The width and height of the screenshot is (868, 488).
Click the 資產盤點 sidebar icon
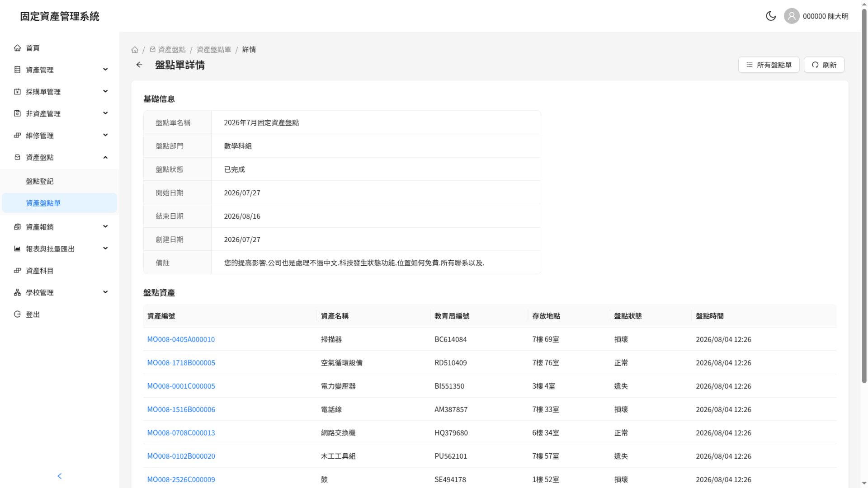[x=17, y=157]
